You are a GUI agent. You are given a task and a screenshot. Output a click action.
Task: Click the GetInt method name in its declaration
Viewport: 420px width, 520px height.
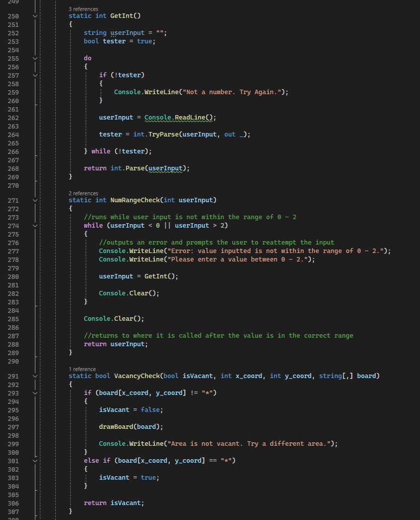pos(122,16)
